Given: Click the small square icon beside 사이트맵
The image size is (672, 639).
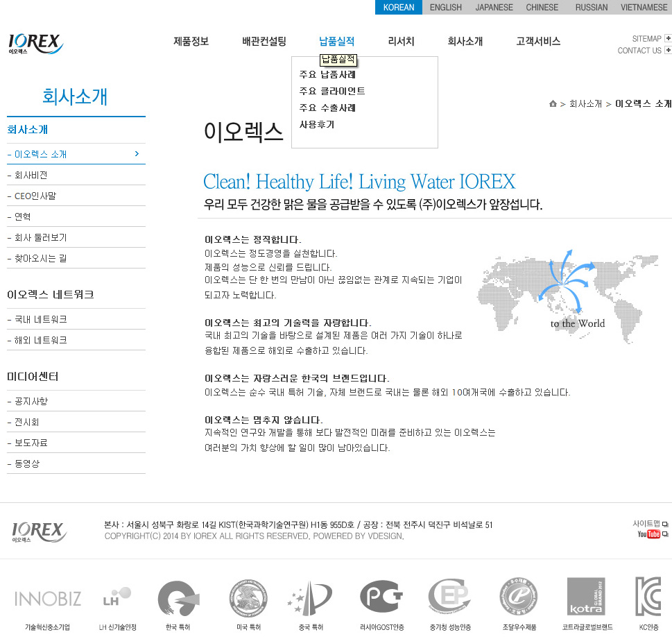Looking at the screenshot, I should tap(665, 524).
